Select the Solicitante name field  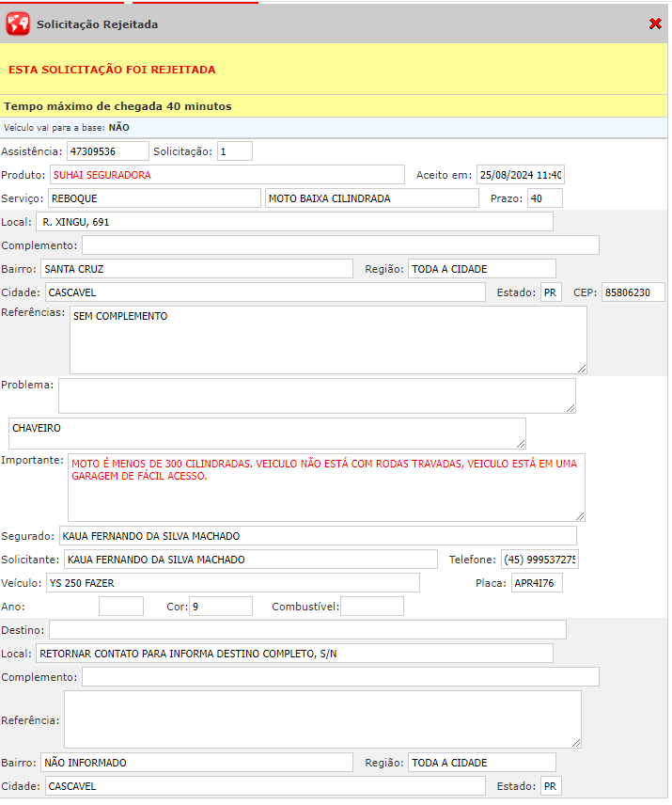point(251,560)
